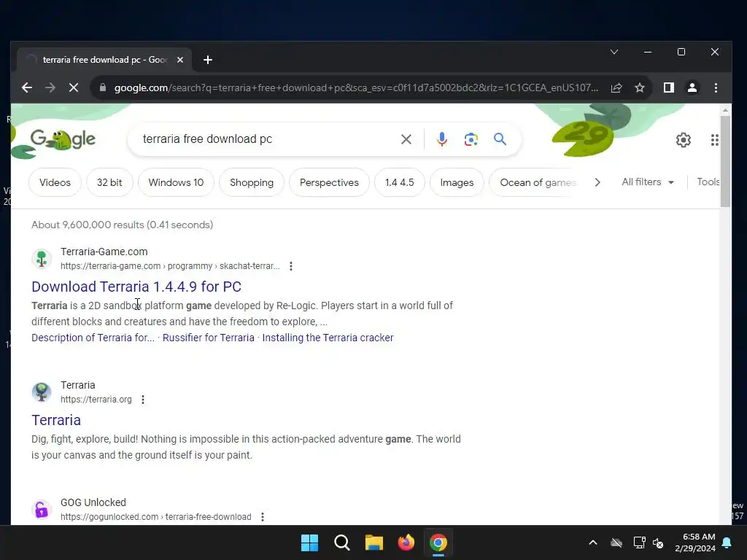
Task: Open more options for Terraria-Game.com result
Action: [x=291, y=266]
